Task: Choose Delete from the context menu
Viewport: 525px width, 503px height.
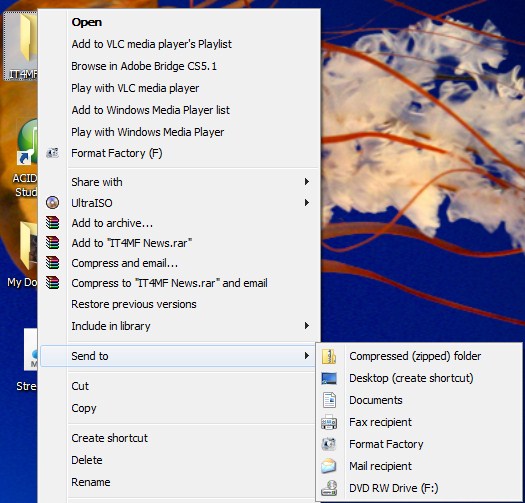Action: point(179,460)
